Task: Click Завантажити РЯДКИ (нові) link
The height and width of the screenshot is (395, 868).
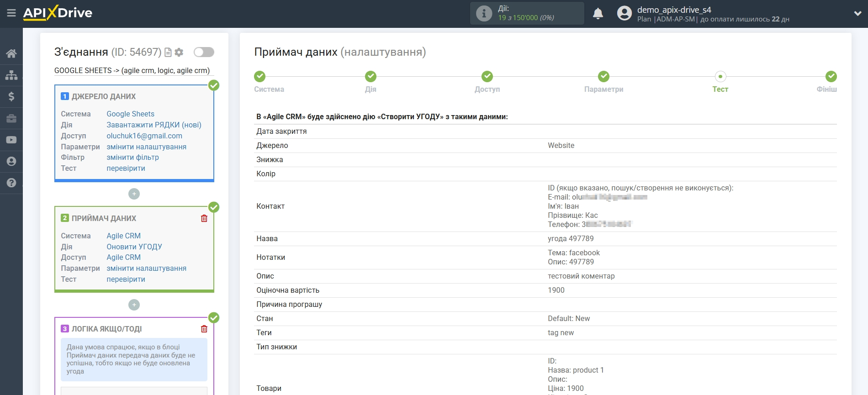Action: coord(154,125)
